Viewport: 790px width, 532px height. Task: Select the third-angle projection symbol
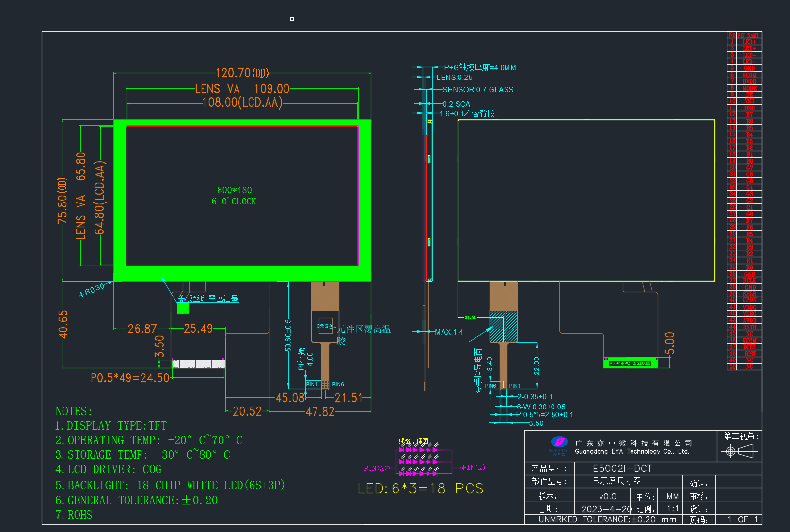[x=739, y=452]
